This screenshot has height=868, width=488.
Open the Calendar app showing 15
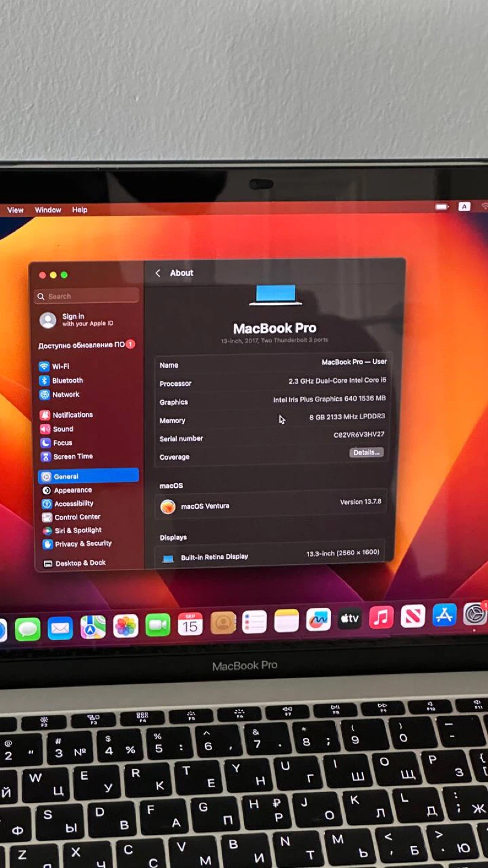point(190,624)
